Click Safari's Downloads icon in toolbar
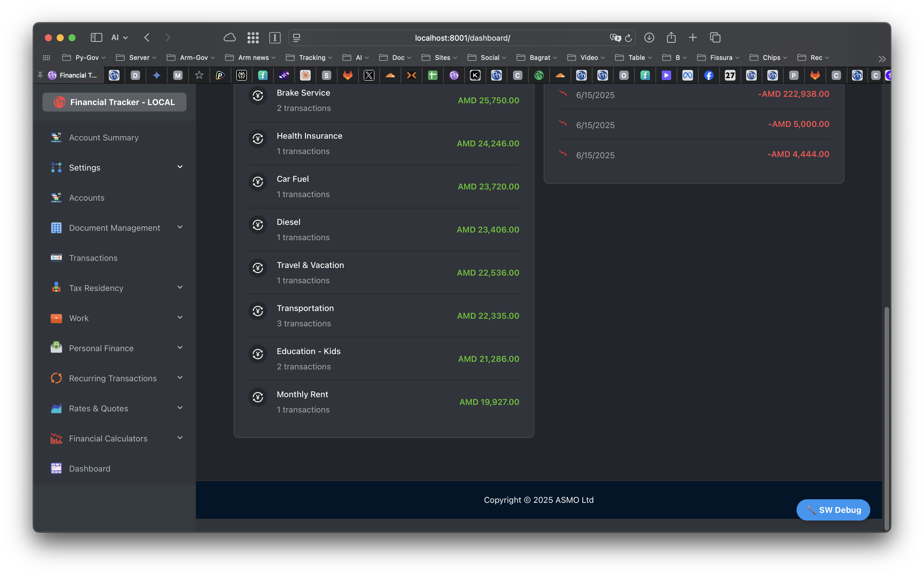 649,38
